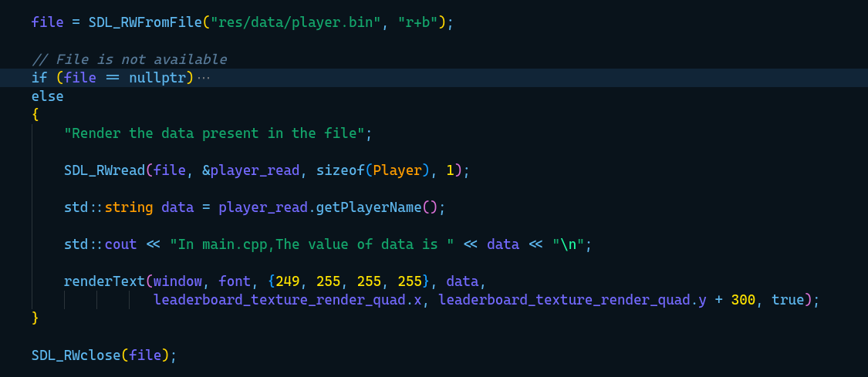Click the cout identifier
This screenshot has width=868, height=377.
[x=120, y=244]
